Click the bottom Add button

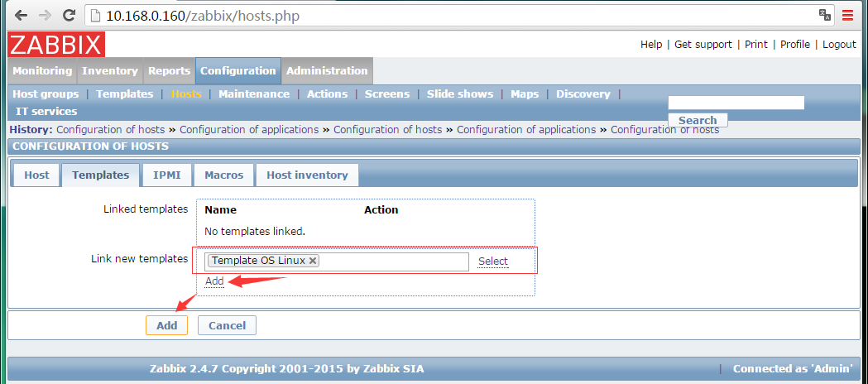166,325
